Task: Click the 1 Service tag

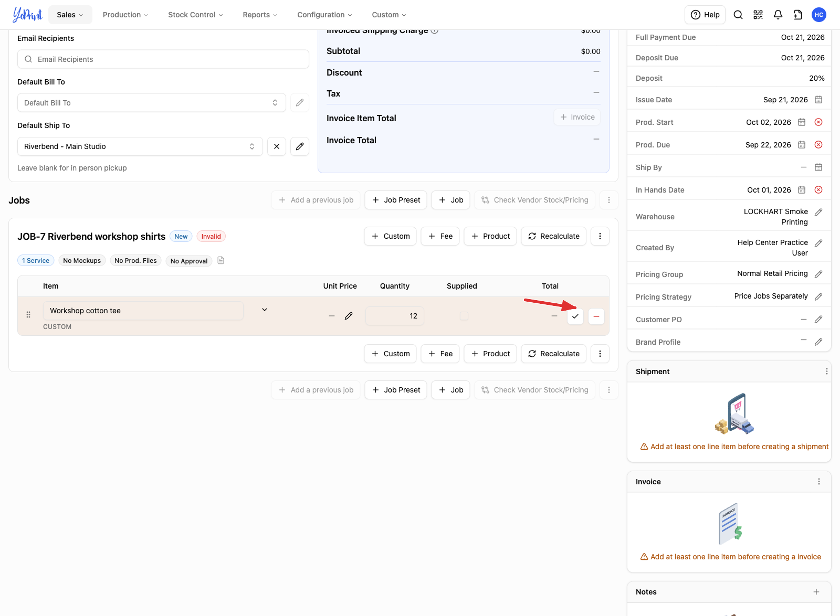Action: tap(36, 260)
